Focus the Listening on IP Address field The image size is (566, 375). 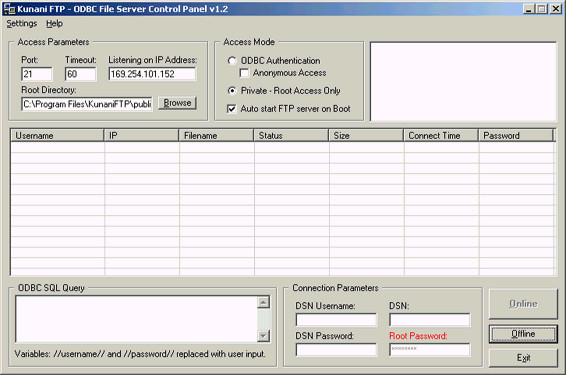click(x=152, y=74)
